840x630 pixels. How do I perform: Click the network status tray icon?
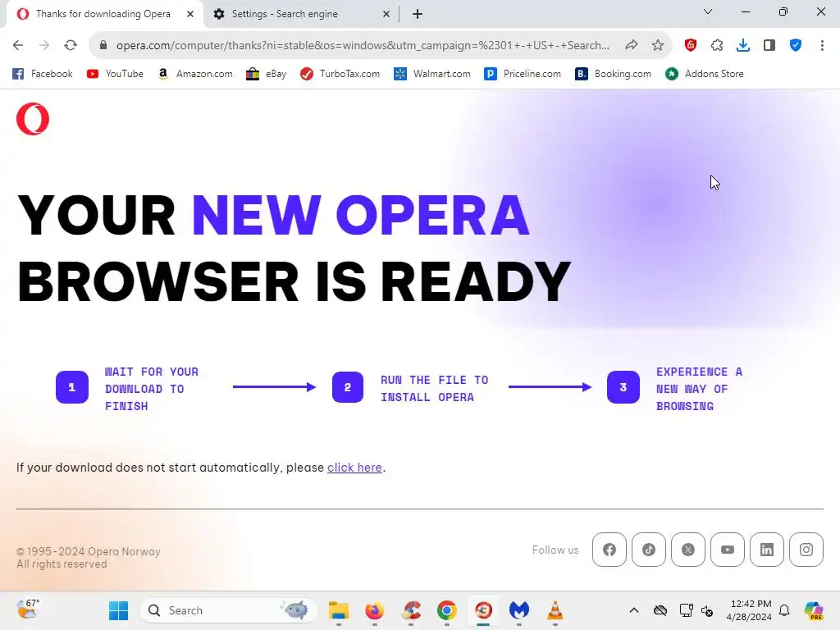[686, 610]
